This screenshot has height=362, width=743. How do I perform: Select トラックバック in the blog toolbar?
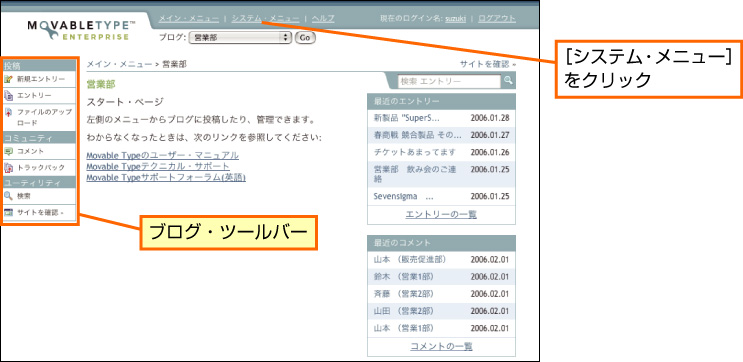tap(41, 168)
